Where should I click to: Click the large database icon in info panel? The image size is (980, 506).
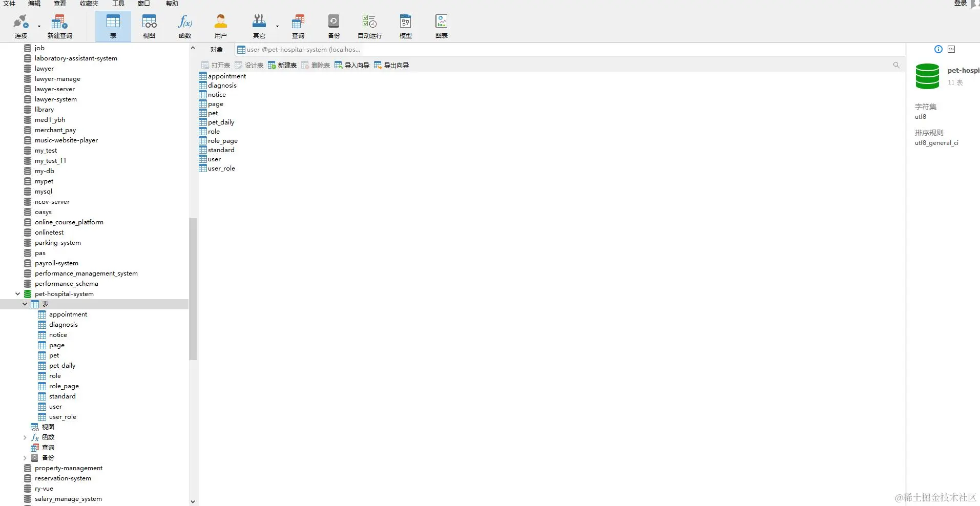(927, 76)
